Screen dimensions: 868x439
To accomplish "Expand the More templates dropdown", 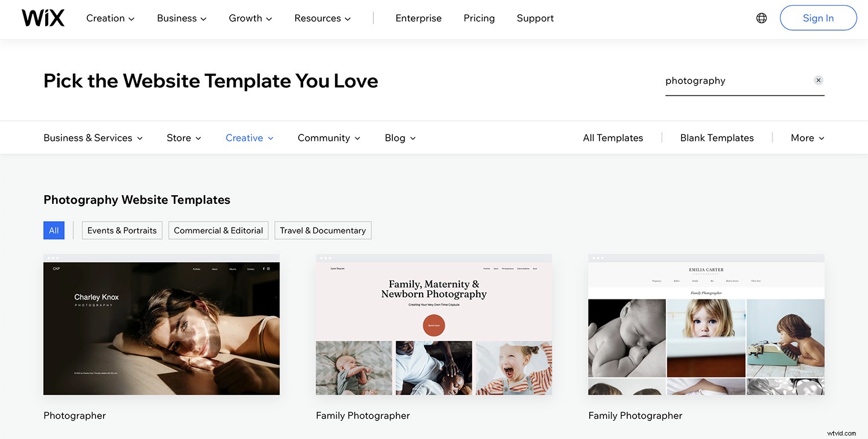I will pyautogui.click(x=807, y=138).
